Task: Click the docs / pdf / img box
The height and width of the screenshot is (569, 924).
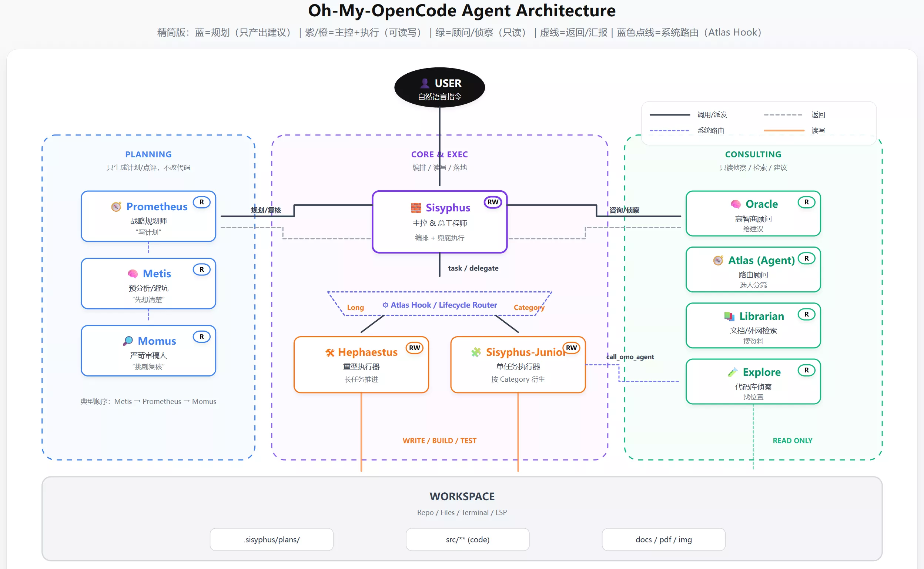Action: [663, 539]
